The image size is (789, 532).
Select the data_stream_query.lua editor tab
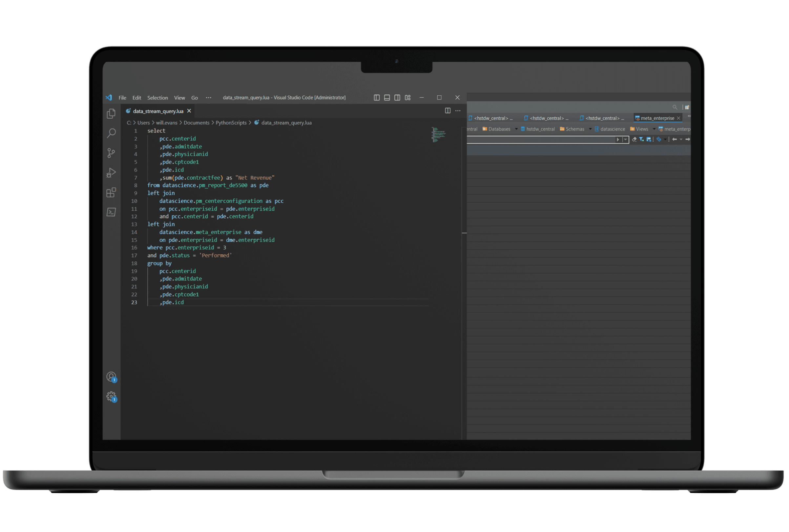pos(158,111)
